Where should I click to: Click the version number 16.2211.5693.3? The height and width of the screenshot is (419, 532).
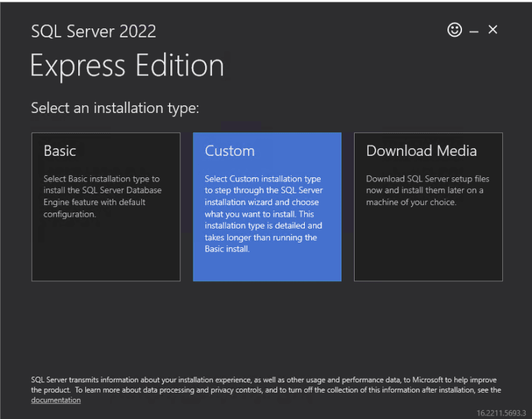click(x=502, y=413)
